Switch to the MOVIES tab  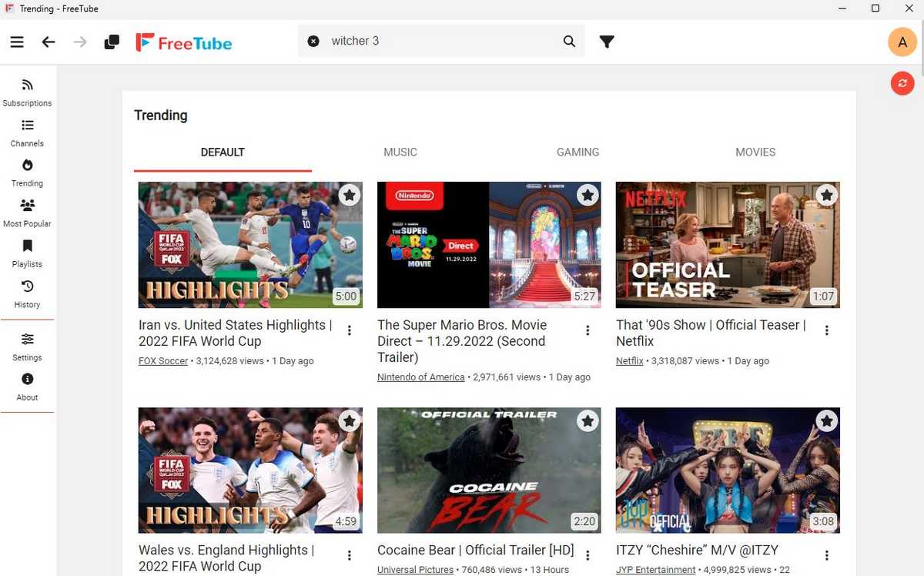click(755, 152)
